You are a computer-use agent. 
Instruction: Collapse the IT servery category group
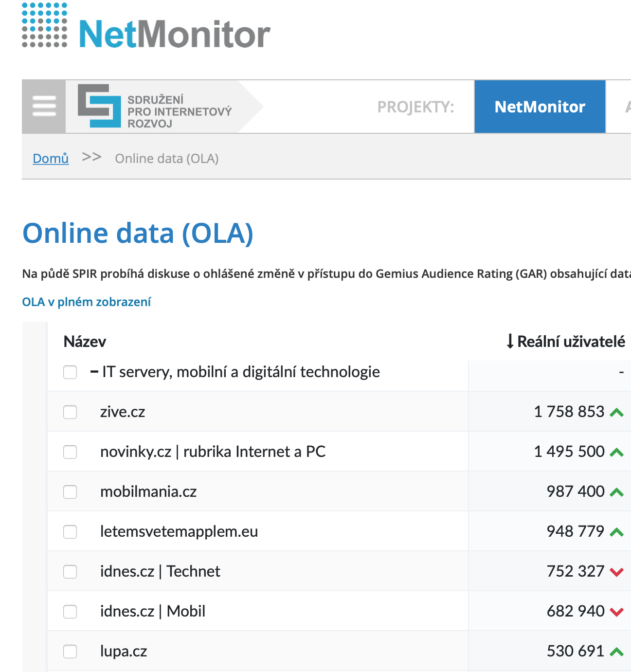(94, 372)
